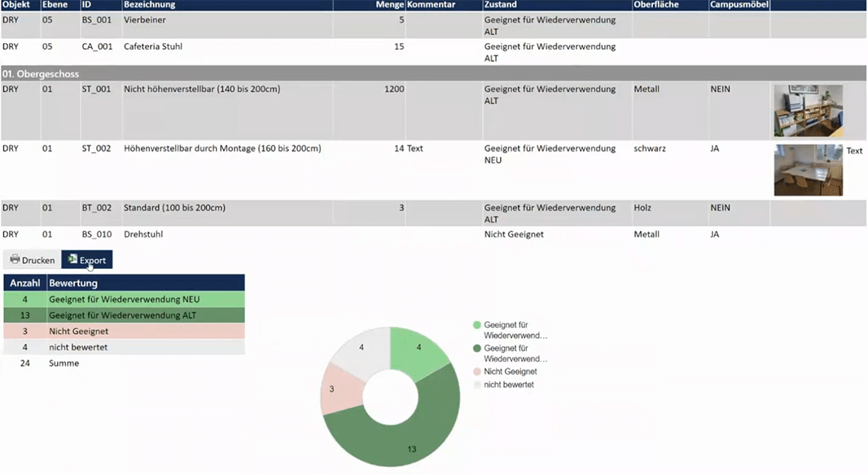The image size is (868, 475).
Task: Click the Excel icon on Export button
Action: click(72, 260)
